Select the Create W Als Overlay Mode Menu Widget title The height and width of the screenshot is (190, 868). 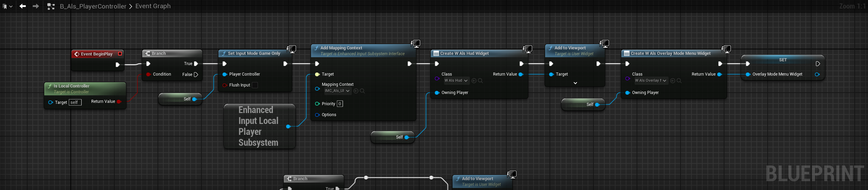670,53
